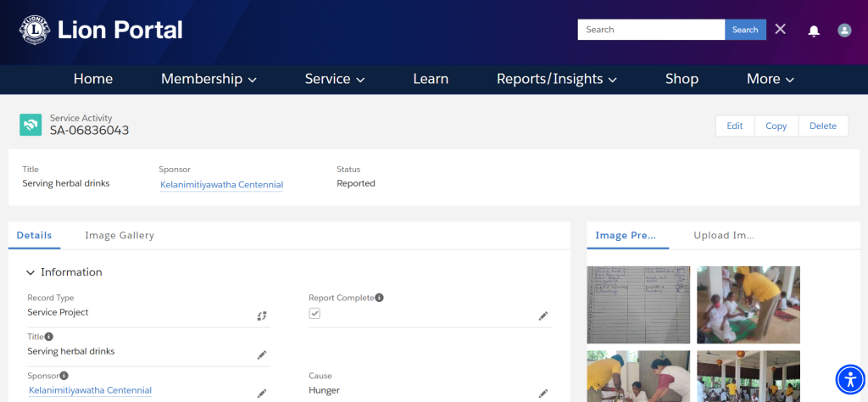The width and height of the screenshot is (868, 402).
Task: Expand the Reports/Insights dropdown menu
Action: (556, 79)
